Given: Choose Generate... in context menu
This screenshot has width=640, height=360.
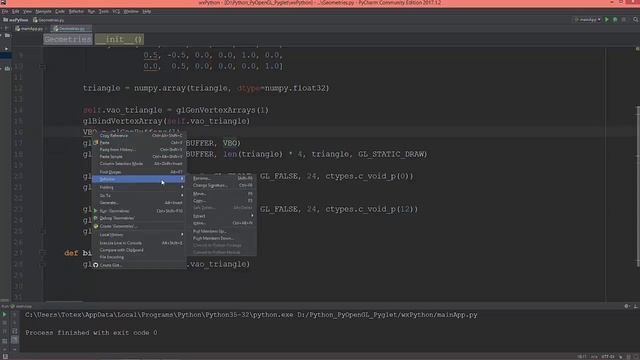Looking at the screenshot, I should tap(139, 202).
